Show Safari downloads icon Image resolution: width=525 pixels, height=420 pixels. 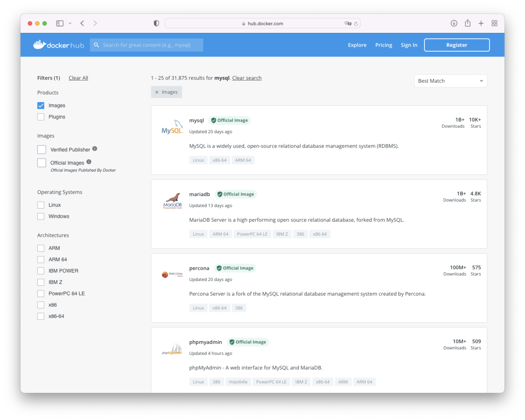coord(454,23)
